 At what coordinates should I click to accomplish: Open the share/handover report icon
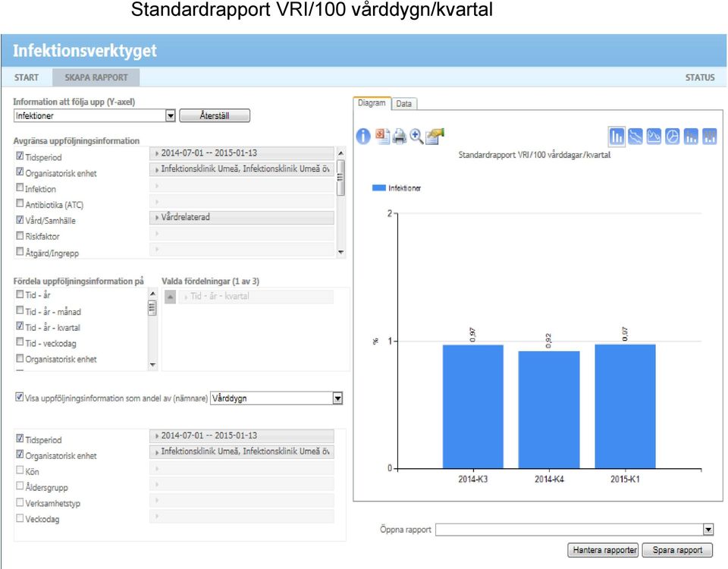click(435, 136)
